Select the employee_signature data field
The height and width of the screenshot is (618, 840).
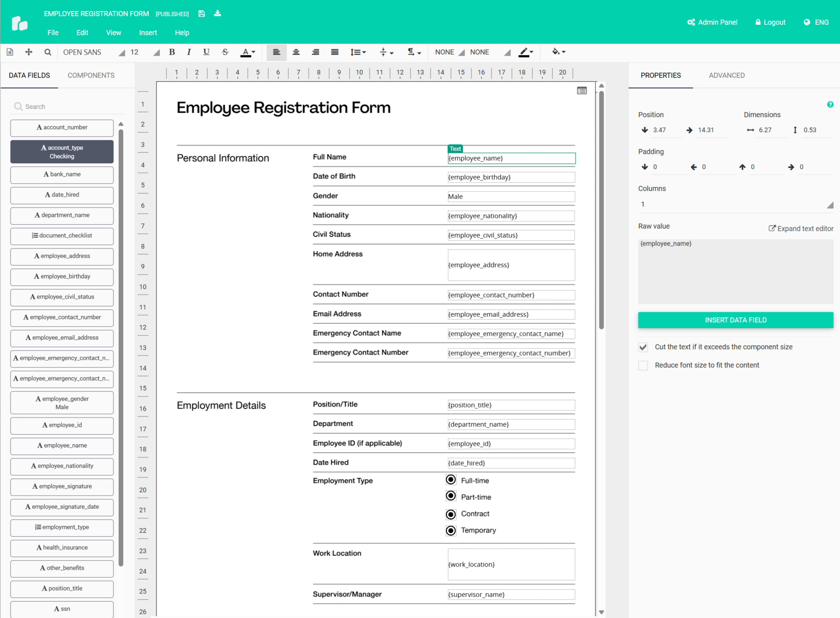(x=62, y=487)
